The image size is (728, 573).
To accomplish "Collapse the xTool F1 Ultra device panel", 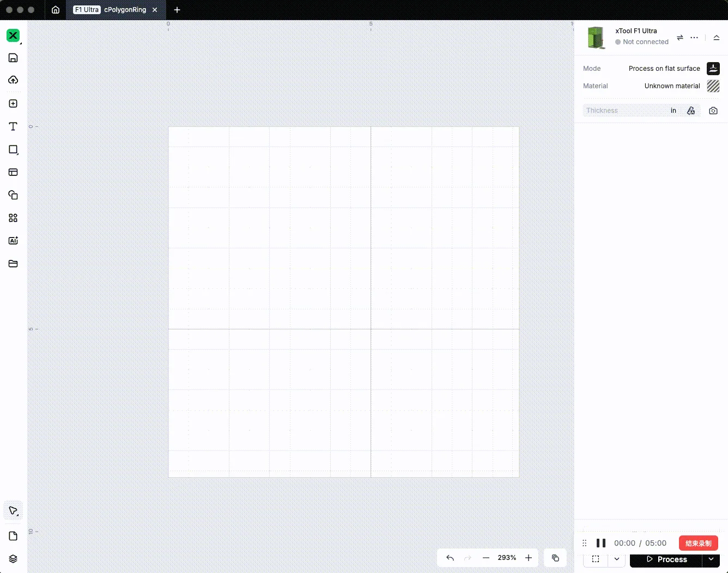I will click(717, 38).
